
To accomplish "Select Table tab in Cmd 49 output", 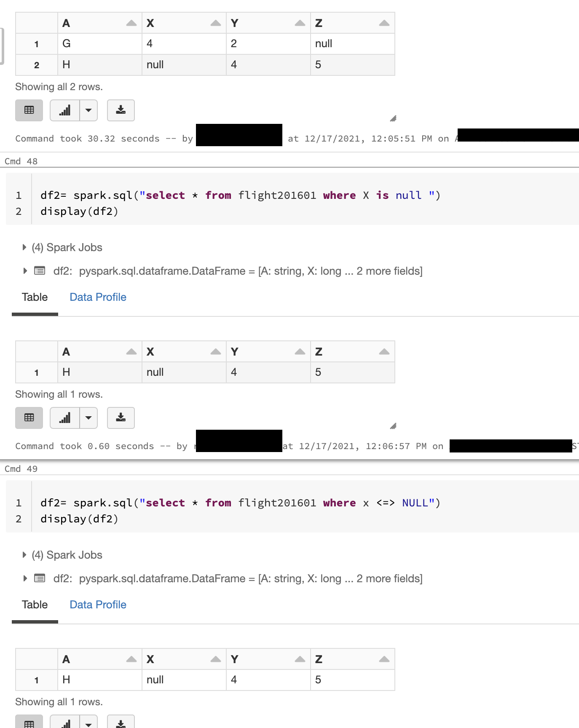I will pos(35,605).
